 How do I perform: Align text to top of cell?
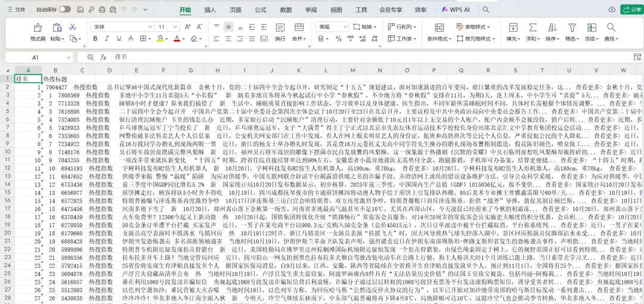click(217, 27)
